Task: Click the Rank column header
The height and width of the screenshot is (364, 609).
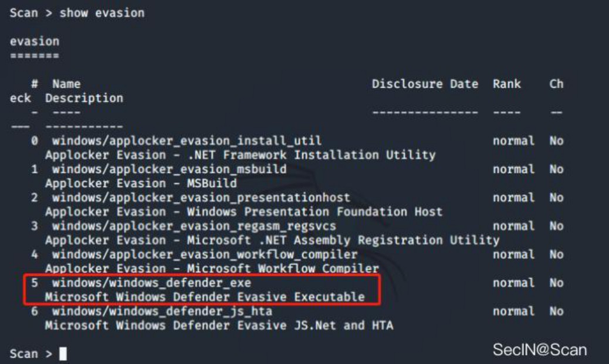Action: [506, 84]
